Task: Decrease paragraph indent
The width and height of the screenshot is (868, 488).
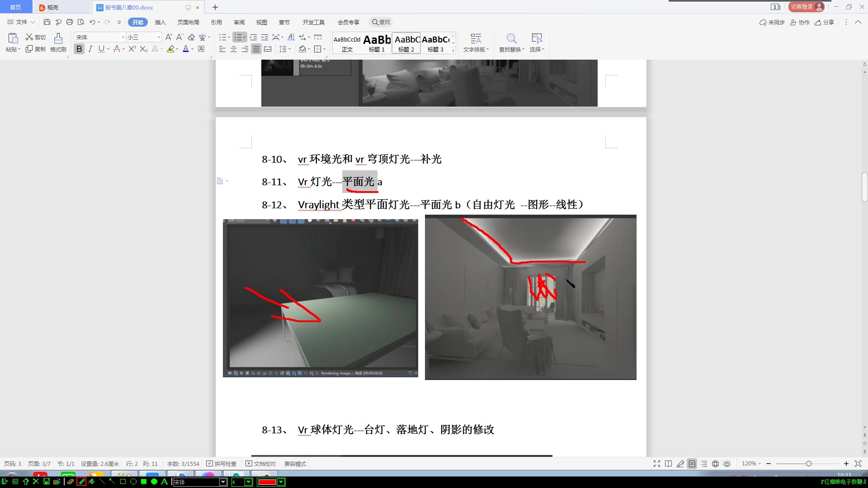Action: click(x=253, y=37)
